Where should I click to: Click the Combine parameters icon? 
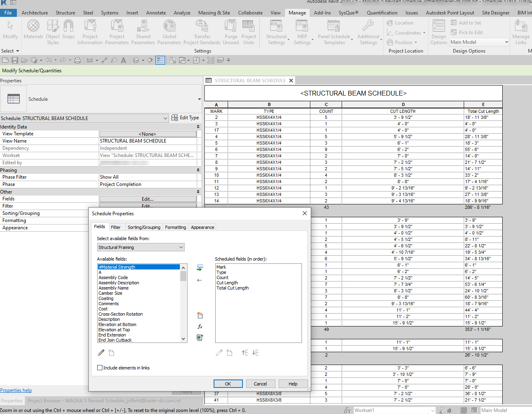click(200, 338)
